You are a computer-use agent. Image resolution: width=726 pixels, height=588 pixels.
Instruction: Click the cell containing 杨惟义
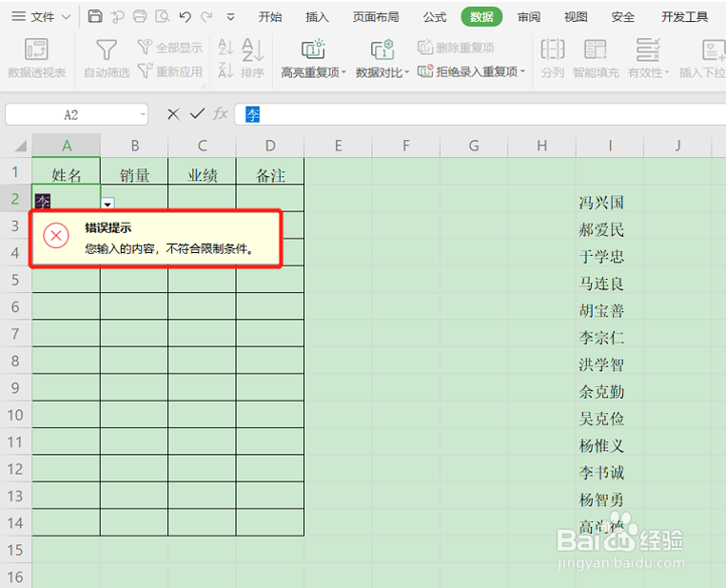(x=610, y=441)
